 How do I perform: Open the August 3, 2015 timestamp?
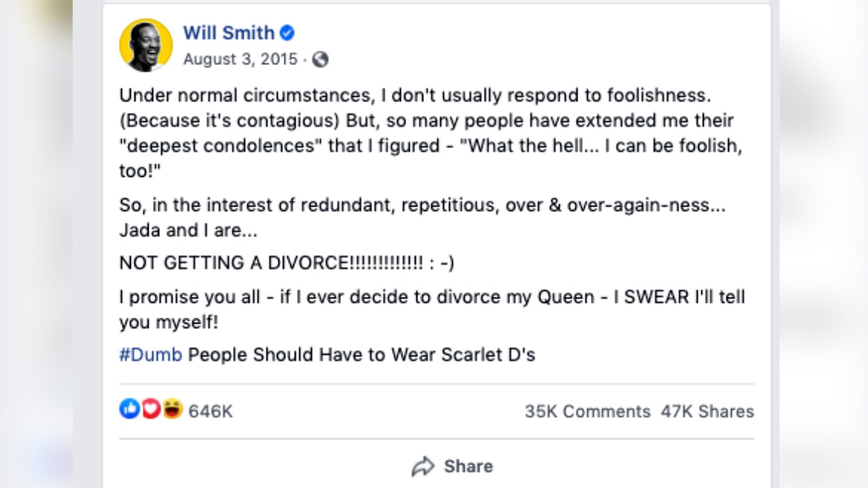pyautogui.click(x=240, y=59)
